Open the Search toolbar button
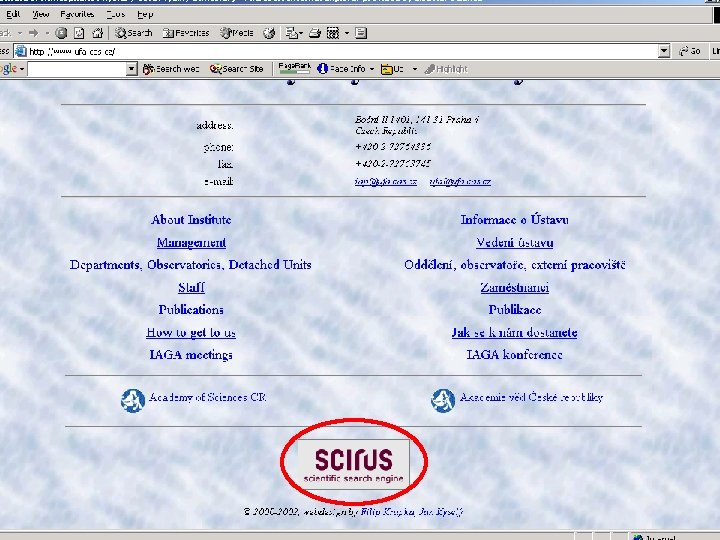 134,33
